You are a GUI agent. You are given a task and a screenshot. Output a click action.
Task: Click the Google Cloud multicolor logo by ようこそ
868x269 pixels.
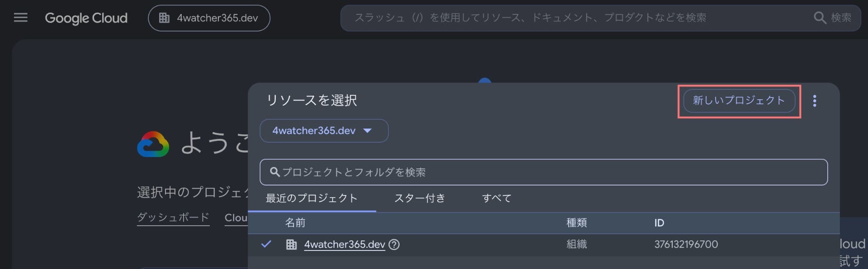153,144
